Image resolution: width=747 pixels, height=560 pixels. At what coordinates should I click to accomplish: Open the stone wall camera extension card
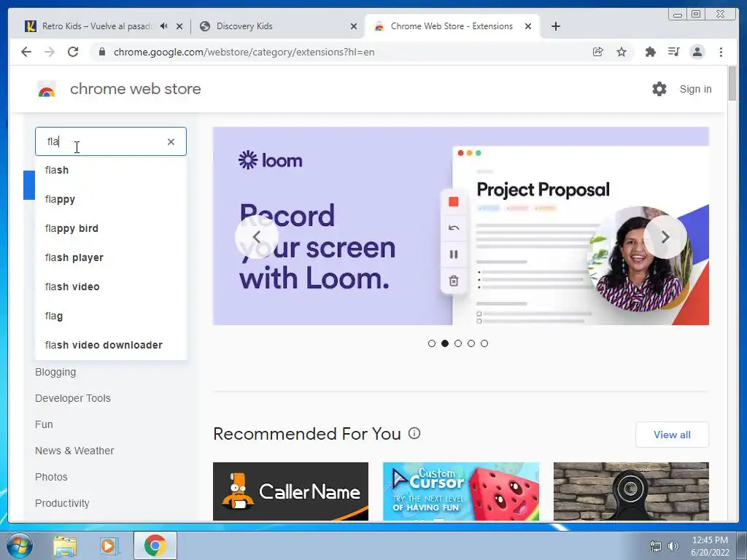(x=631, y=491)
